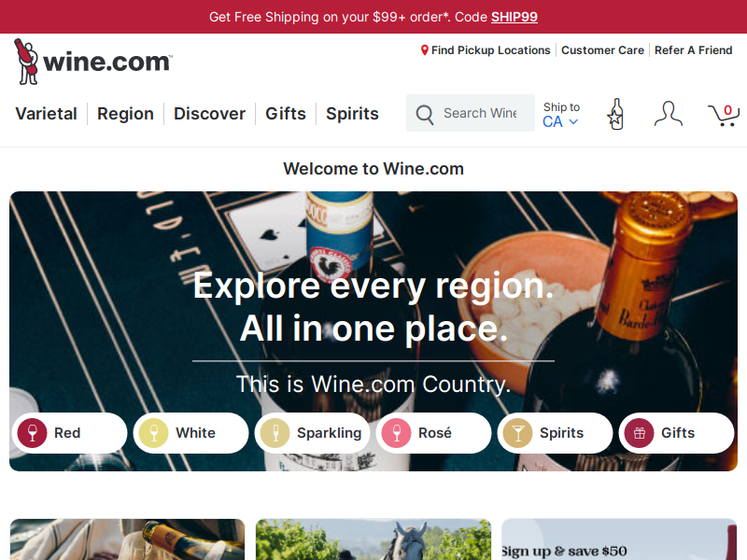The height and width of the screenshot is (560, 747).
Task: Click the wine.com logo
Action: coord(92,62)
